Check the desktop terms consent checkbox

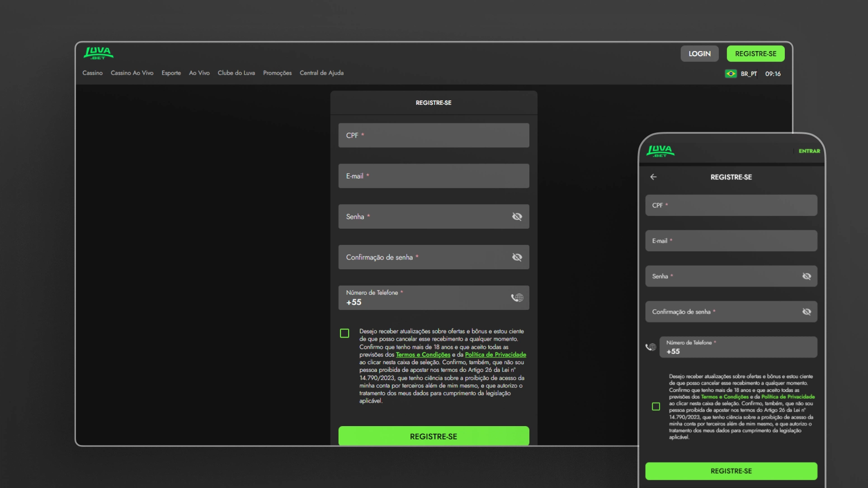pos(344,333)
